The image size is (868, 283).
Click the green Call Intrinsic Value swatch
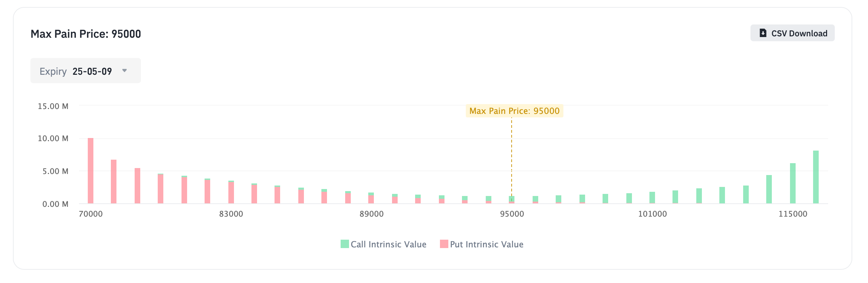click(x=345, y=244)
